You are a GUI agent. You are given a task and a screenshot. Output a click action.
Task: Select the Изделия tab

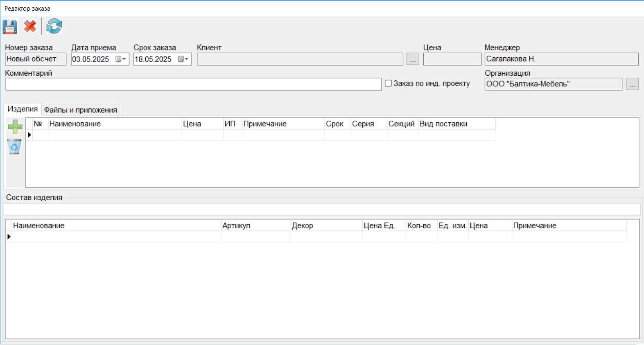[x=23, y=109]
